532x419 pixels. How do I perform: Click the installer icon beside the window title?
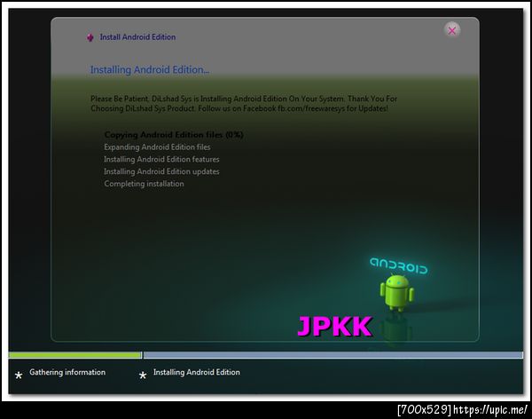(x=90, y=37)
